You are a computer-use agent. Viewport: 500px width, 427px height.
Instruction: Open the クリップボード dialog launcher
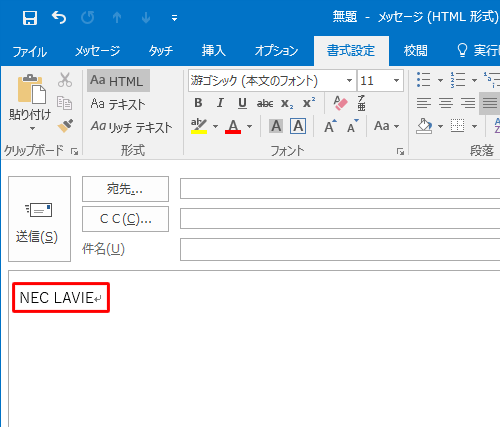click(x=74, y=152)
